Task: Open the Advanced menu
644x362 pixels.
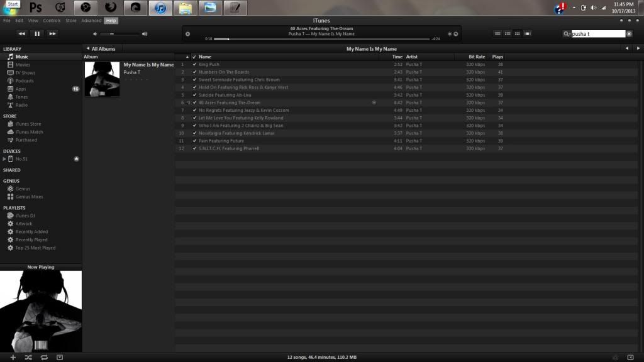Action: (91, 21)
